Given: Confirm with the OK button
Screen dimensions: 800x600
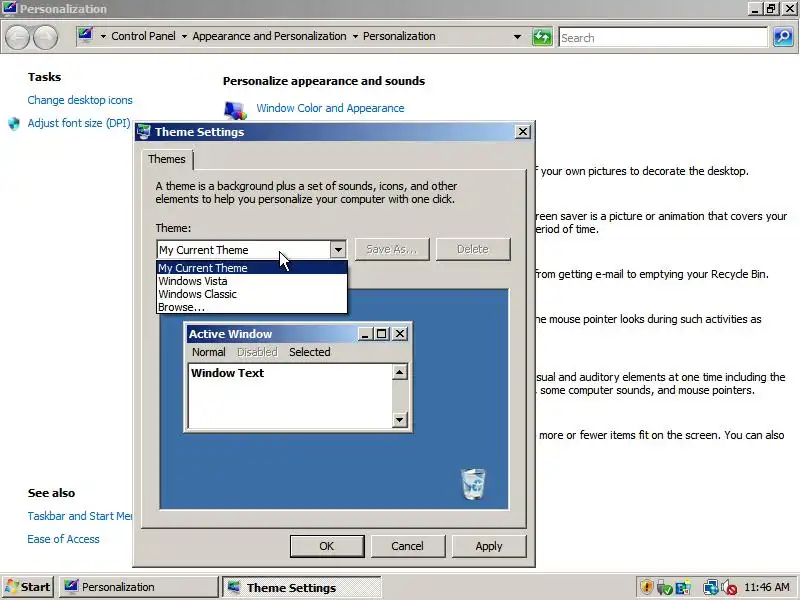Looking at the screenshot, I should 327,546.
